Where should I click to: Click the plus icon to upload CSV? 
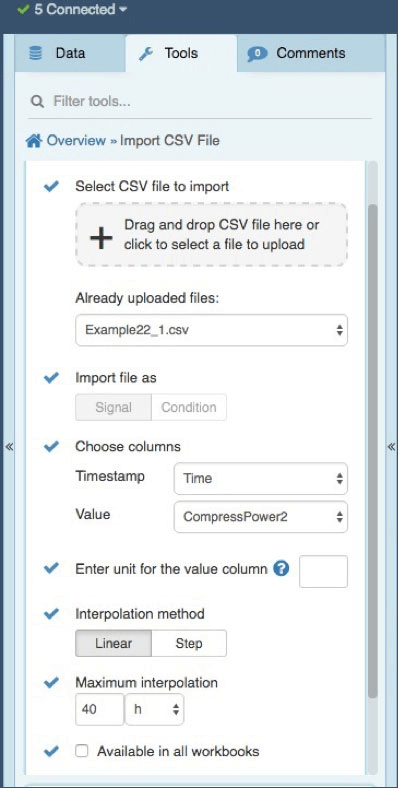point(101,238)
